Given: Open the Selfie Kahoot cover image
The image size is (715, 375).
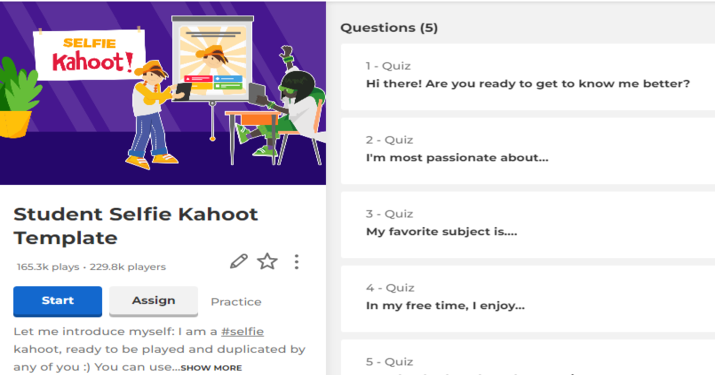Looking at the screenshot, I should (163, 93).
